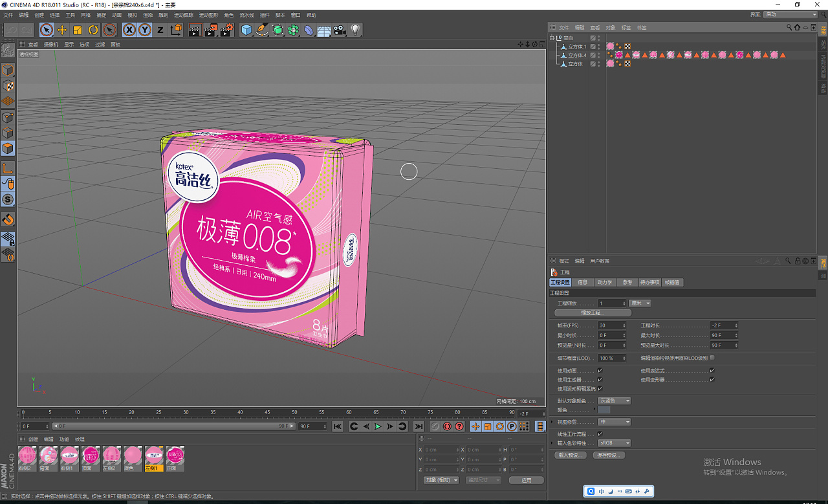Switch to 动力学 tab
The image size is (828, 504).
[604, 283]
